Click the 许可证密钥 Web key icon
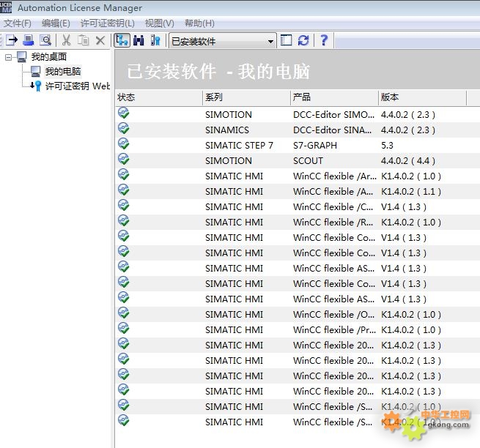 pyautogui.click(x=36, y=86)
